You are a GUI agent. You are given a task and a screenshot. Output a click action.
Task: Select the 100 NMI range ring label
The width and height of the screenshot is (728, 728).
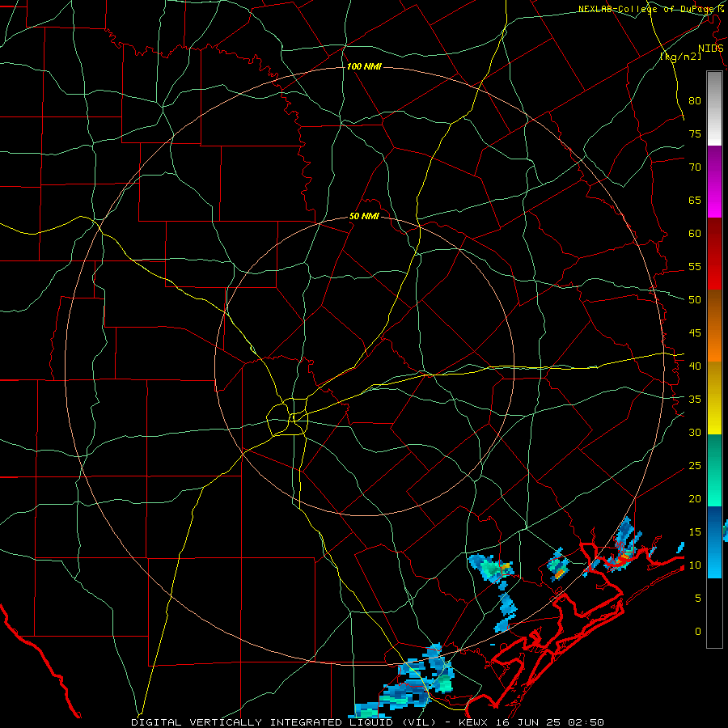364,66
